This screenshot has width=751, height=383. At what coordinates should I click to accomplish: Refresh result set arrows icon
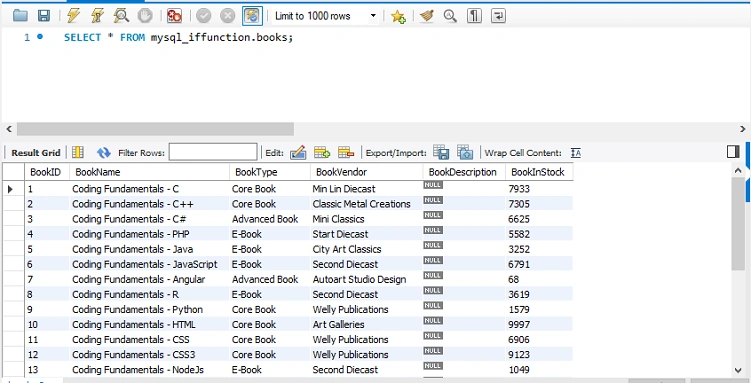[x=103, y=153]
